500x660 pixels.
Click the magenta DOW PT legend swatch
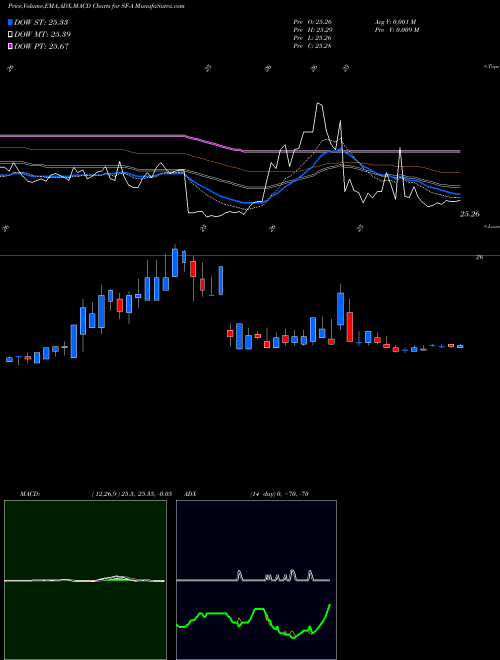(x=10, y=46)
